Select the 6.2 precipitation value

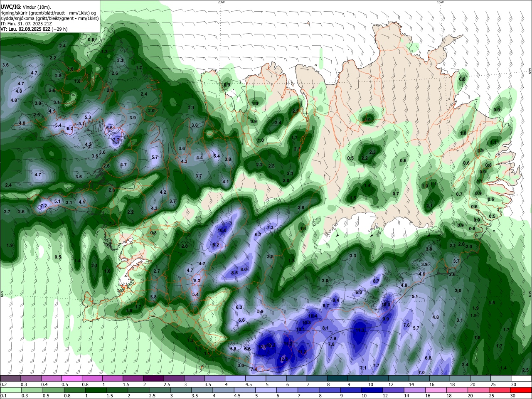pos(70,129)
